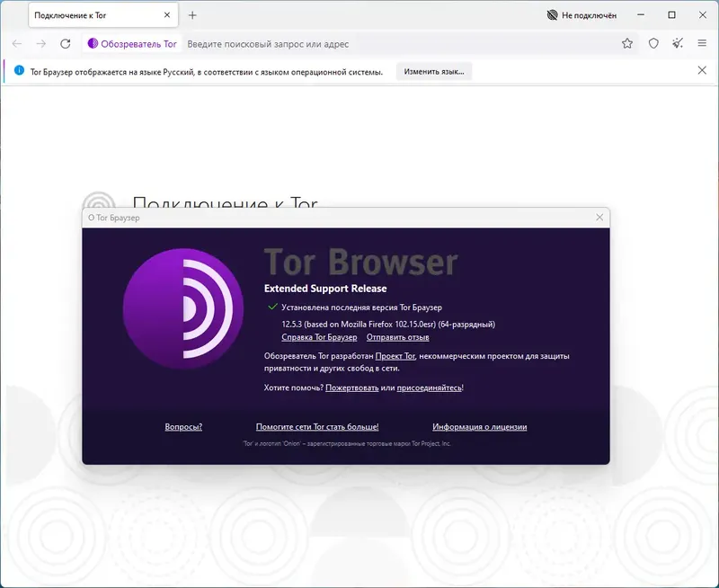The image size is (719, 588).
Task: Click the Изменить язык... button
Action: tap(434, 72)
